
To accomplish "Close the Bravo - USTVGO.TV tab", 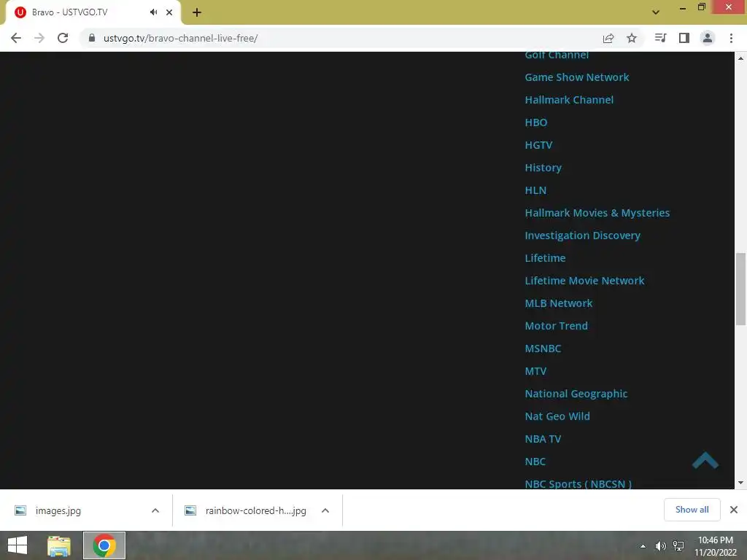I will pos(169,12).
